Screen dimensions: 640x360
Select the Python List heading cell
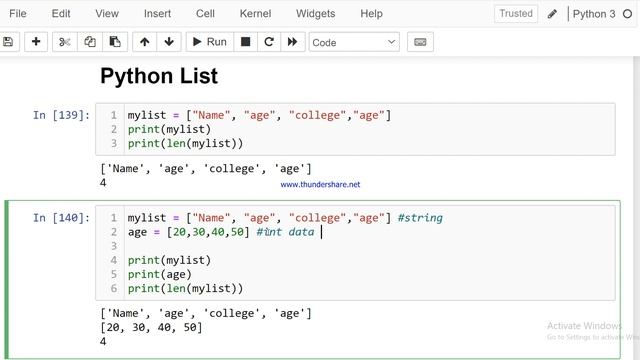[x=159, y=76]
